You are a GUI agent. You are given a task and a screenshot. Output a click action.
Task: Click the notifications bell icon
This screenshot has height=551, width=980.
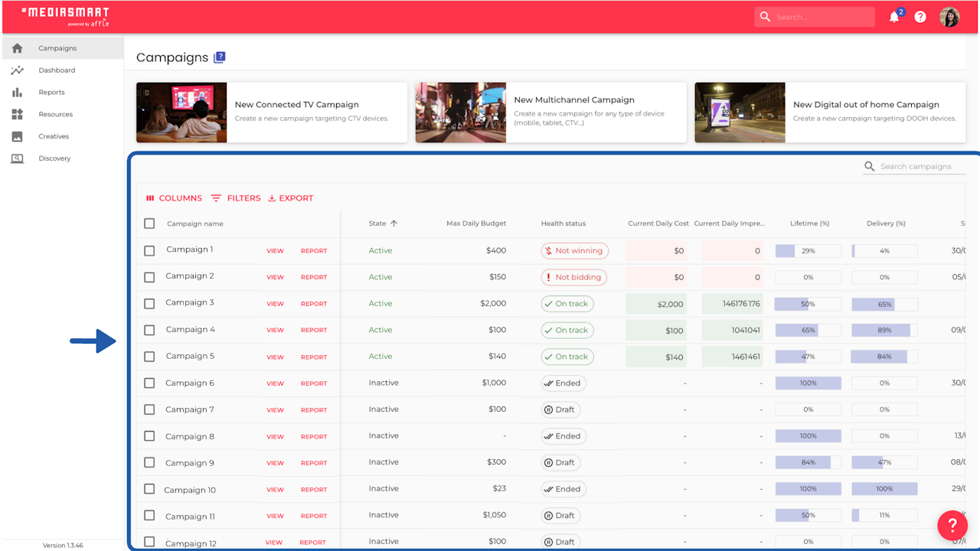(893, 17)
